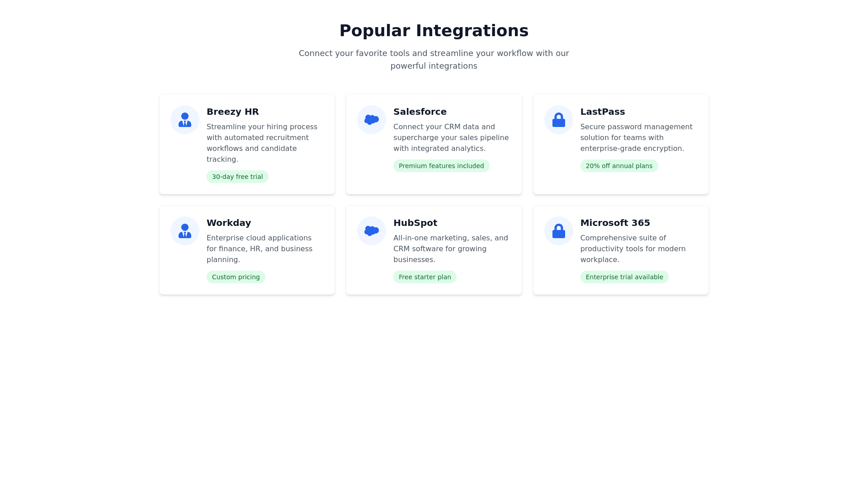The width and height of the screenshot is (868, 488).
Task: Click the HubSpot description text
Action: pos(451,249)
